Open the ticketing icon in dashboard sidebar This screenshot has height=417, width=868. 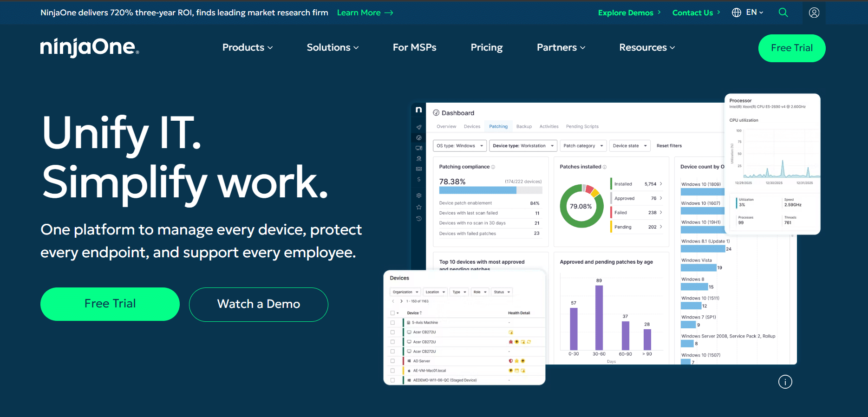tap(419, 169)
